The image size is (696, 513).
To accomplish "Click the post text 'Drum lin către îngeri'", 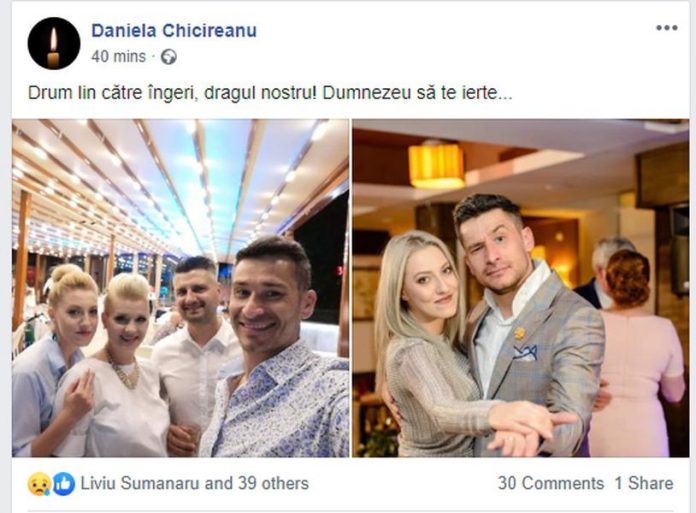I will tap(111, 93).
